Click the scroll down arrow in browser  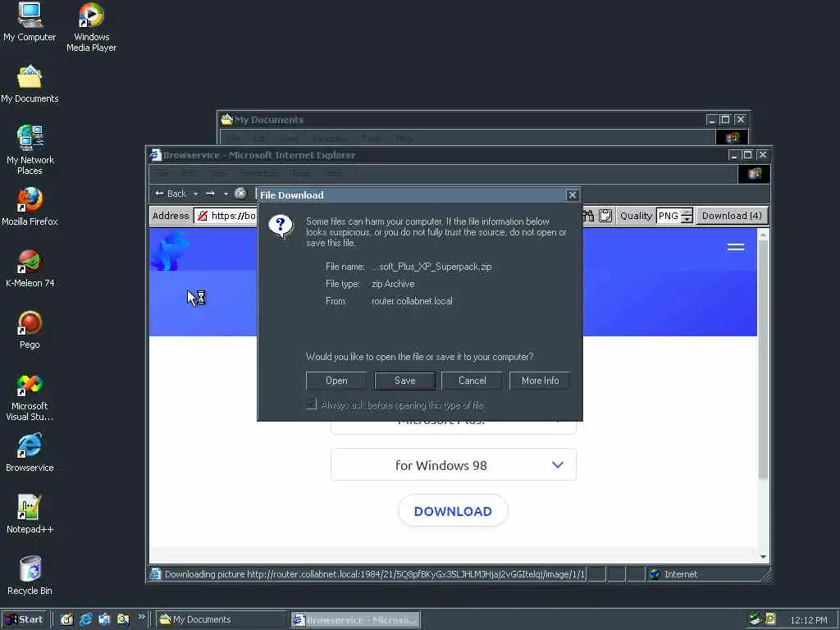point(763,557)
